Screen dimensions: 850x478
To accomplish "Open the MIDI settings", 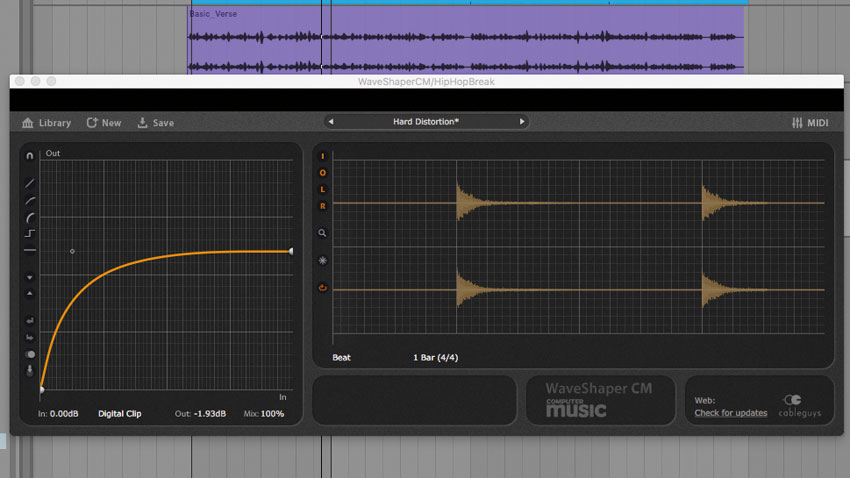I will [x=810, y=123].
